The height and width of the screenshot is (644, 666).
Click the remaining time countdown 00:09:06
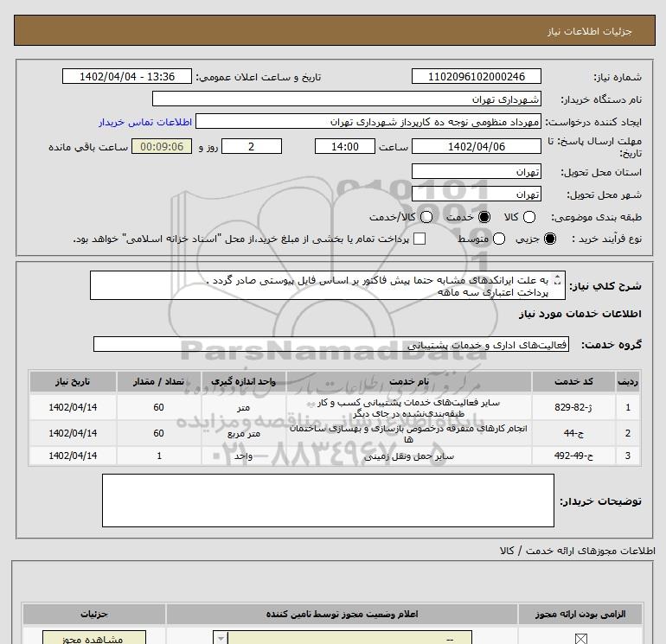[162, 146]
